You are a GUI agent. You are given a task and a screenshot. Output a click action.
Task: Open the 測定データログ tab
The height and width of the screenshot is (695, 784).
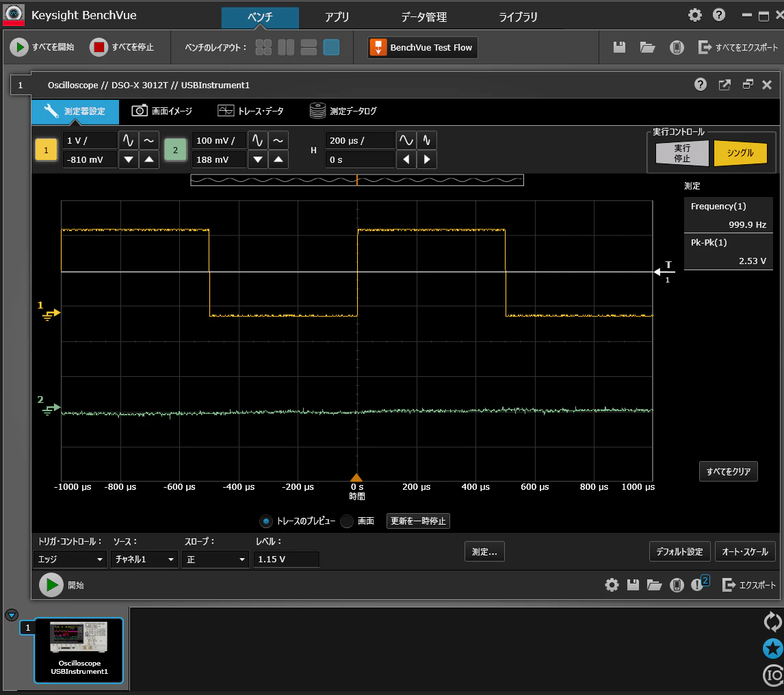[343, 111]
